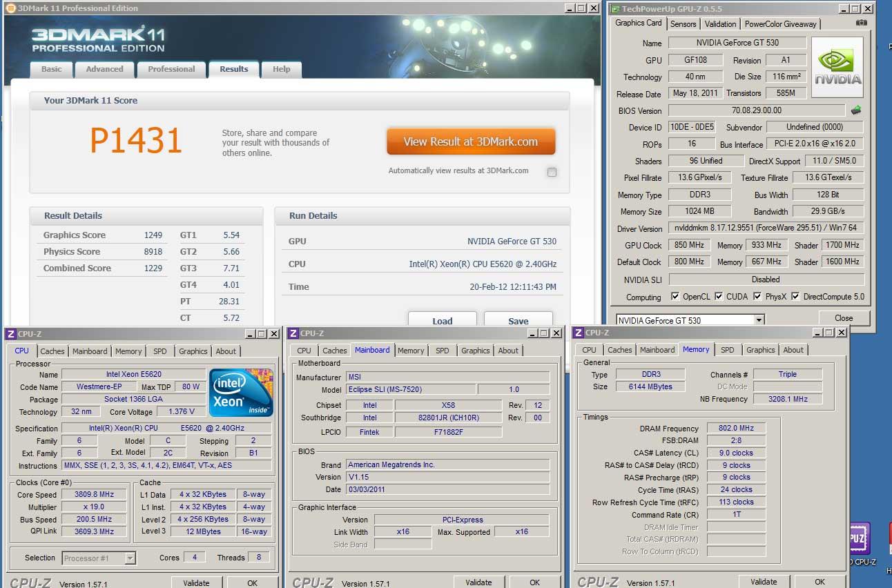Image resolution: width=892 pixels, height=588 pixels.
Task: Open GPU selection dropdown in GPU-Z
Action: click(690, 320)
